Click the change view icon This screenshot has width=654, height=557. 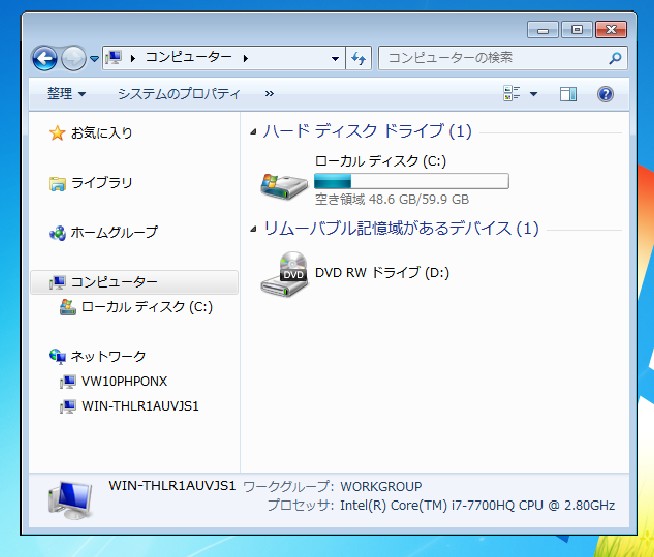pyautogui.click(x=512, y=93)
